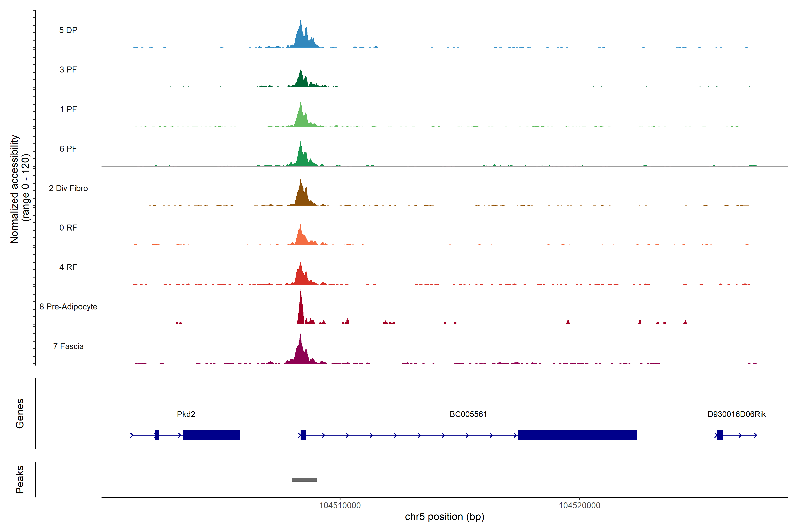Image resolution: width=798 pixels, height=532 pixels.
Task: Click the chr5 position axis title
Action: pyautogui.click(x=444, y=517)
